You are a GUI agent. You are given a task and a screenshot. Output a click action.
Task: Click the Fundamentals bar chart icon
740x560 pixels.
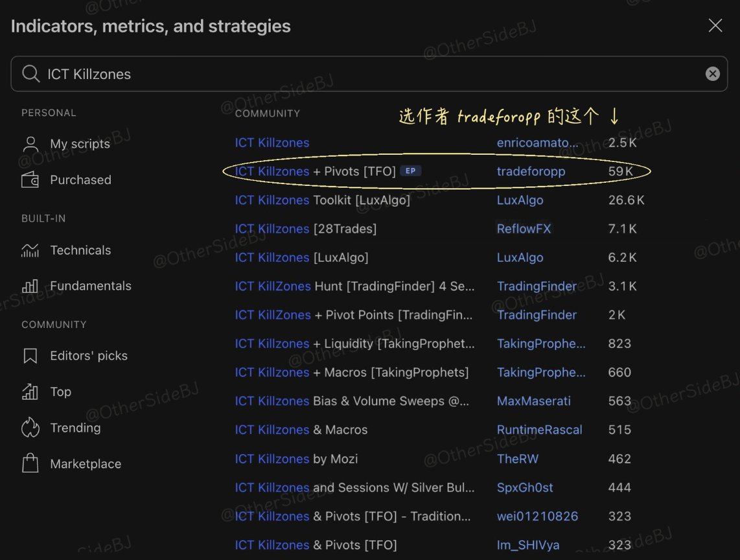(x=30, y=286)
